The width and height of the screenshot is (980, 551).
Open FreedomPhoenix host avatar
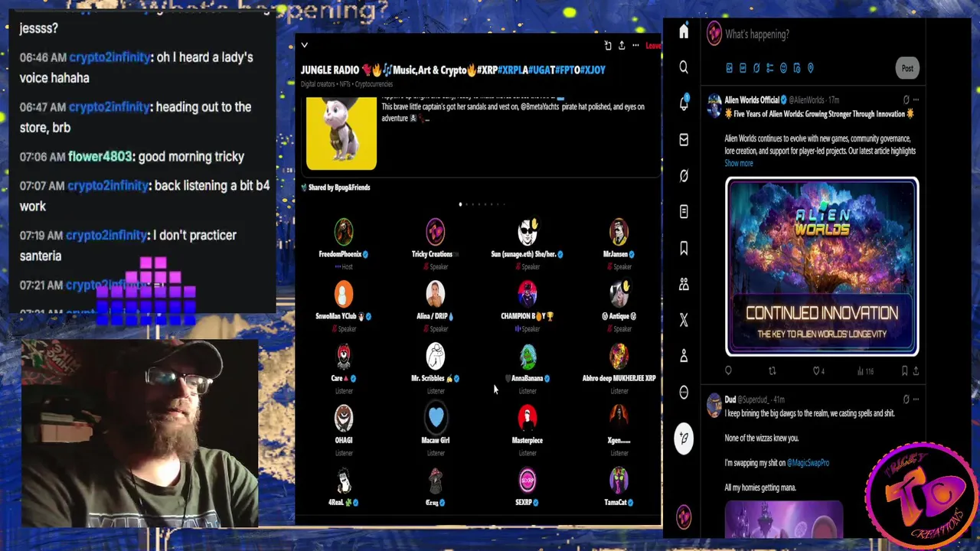[x=344, y=232]
